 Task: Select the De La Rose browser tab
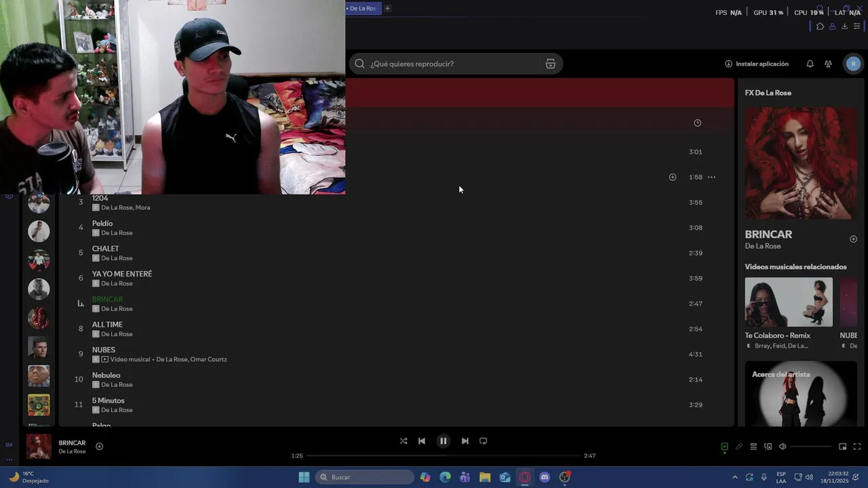tap(363, 8)
